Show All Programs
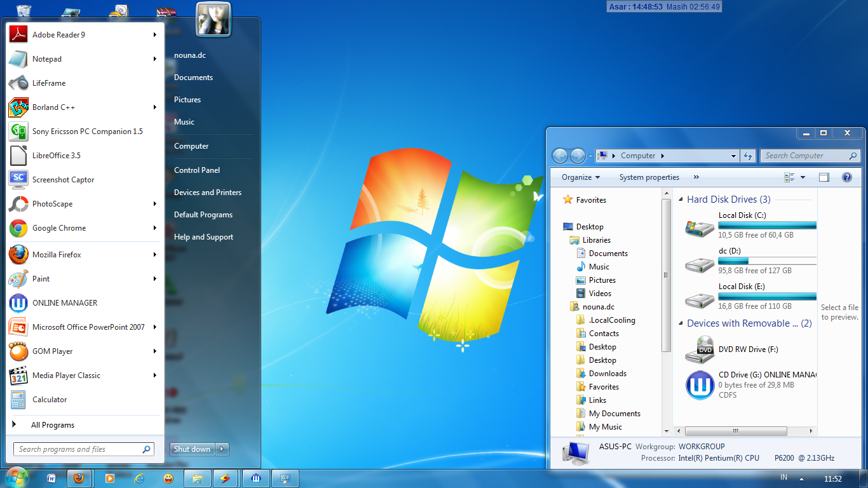Viewport: 868px width, 488px height. [53, 425]
